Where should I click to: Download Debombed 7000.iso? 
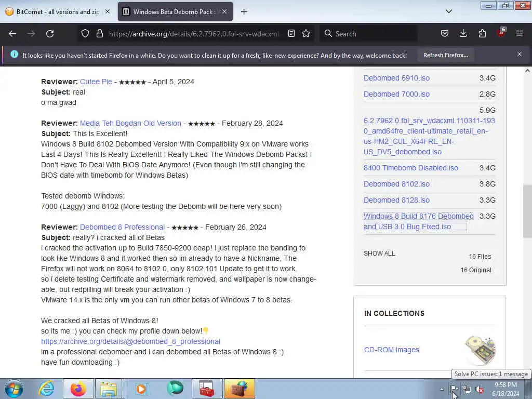coord(396,95)
